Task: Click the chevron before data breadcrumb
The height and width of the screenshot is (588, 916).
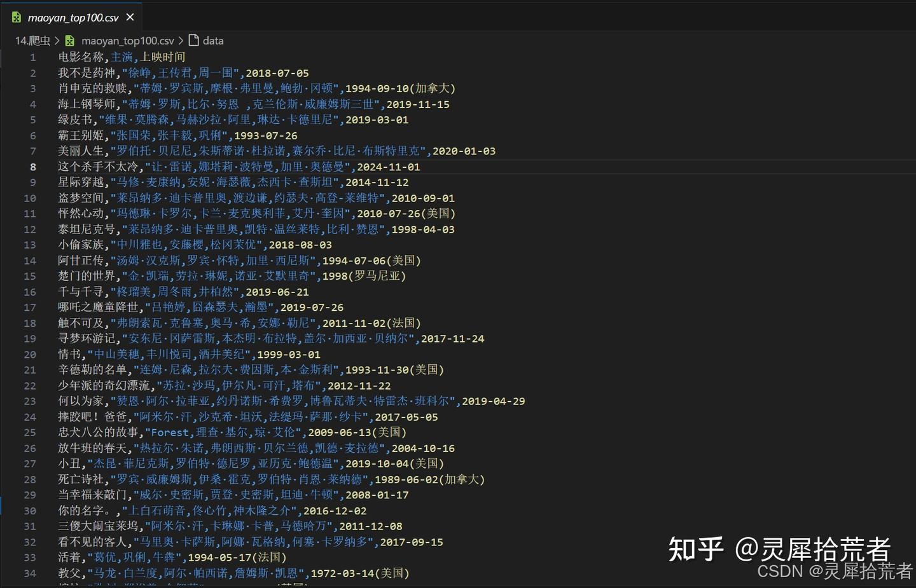Action: [181, 40]
